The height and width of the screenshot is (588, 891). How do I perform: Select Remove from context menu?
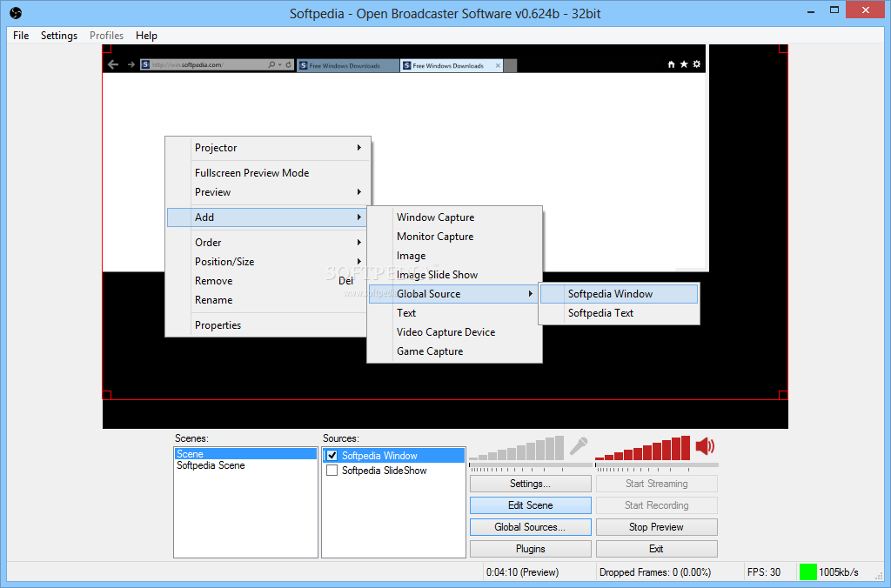tap(268, 281)
